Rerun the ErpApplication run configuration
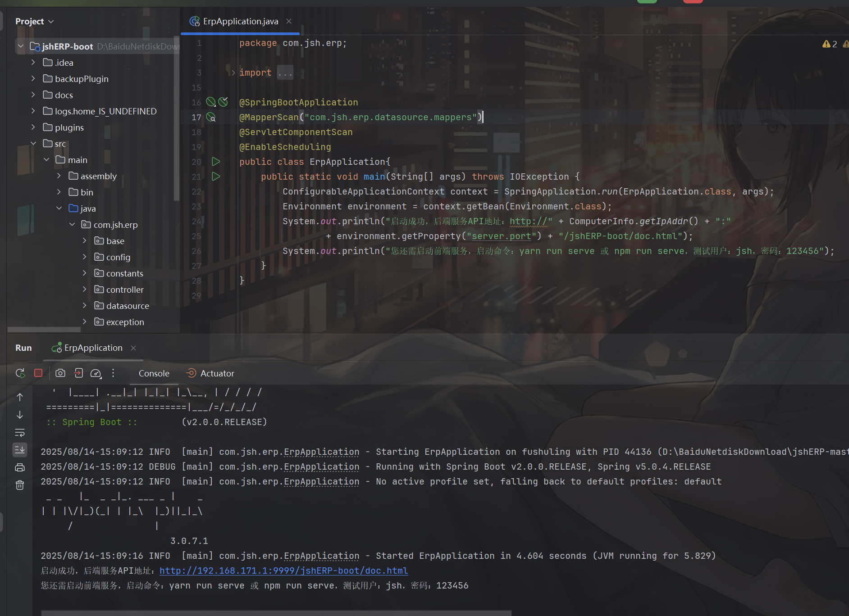The height and width of the screenshot is (616, 849). [20, 373]
